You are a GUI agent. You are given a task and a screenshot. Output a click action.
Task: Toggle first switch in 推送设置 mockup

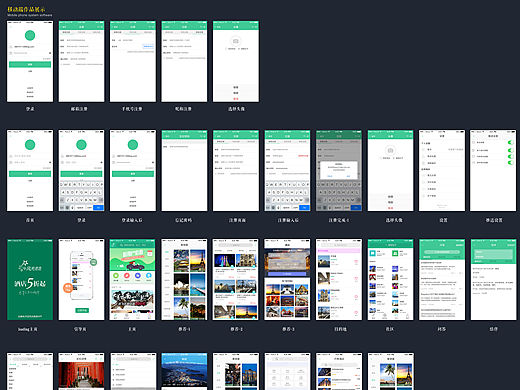pyautogui.click(x=510, y=143)
